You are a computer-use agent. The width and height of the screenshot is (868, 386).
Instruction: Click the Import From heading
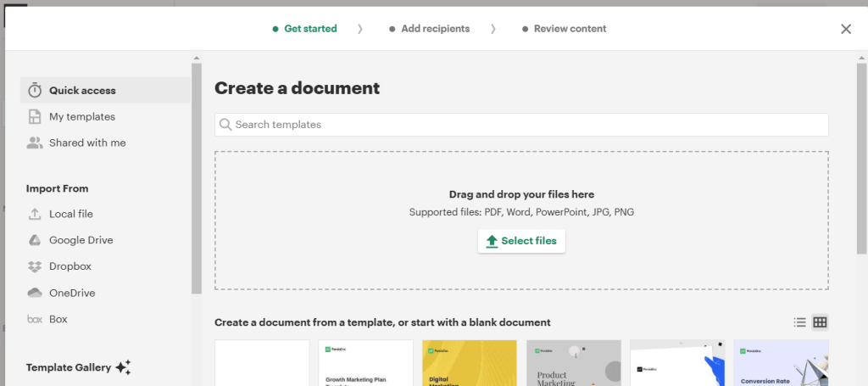[x=57, y=189]
